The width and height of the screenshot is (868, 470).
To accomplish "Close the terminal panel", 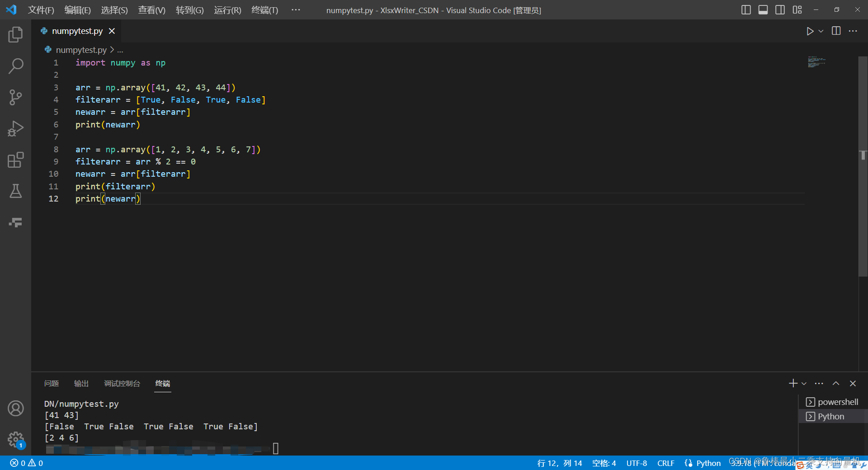I will pyautogui.click(x=853, y=383).
